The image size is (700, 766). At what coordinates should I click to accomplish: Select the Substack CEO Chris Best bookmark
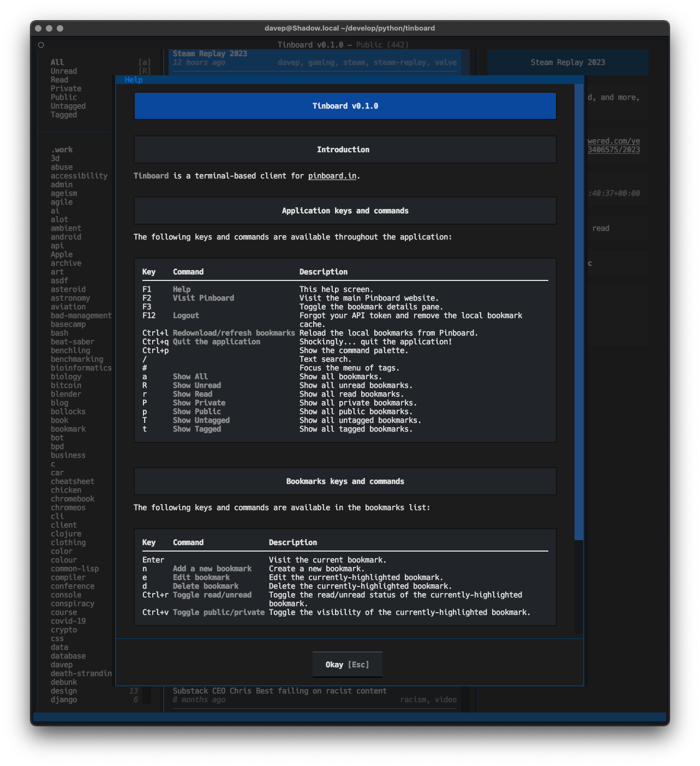315,695
